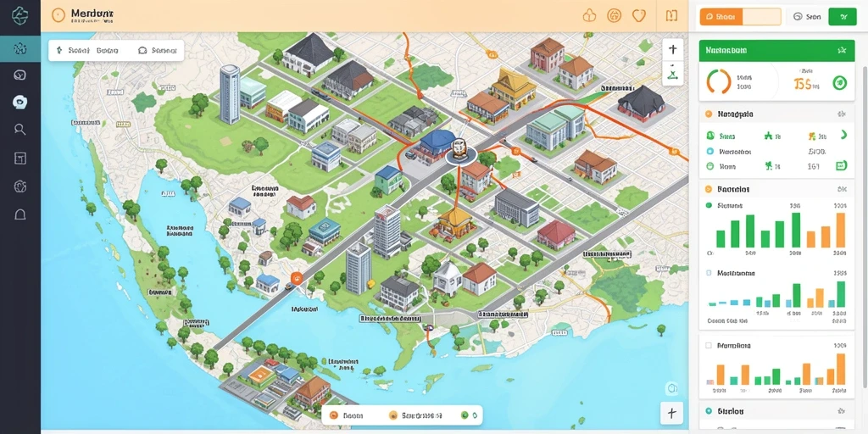Click the map zoom-in plus button

(x=672, y=49)
